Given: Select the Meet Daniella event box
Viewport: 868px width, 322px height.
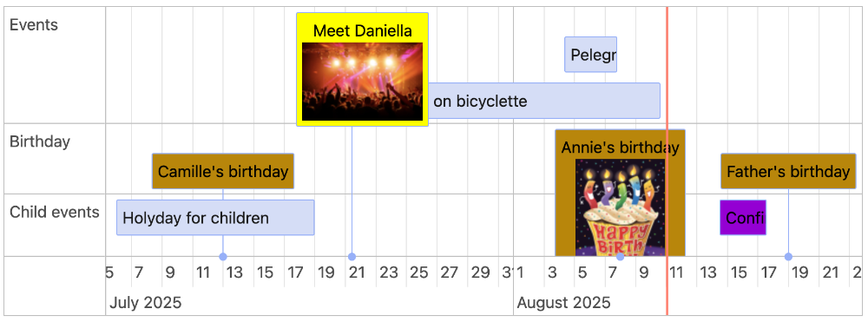Looking at the screenshot, I should 363,69.
